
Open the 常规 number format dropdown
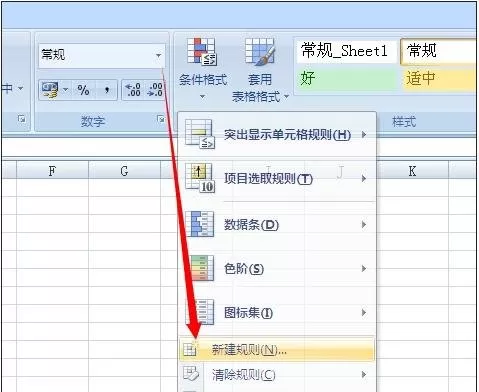pos(159,55)
